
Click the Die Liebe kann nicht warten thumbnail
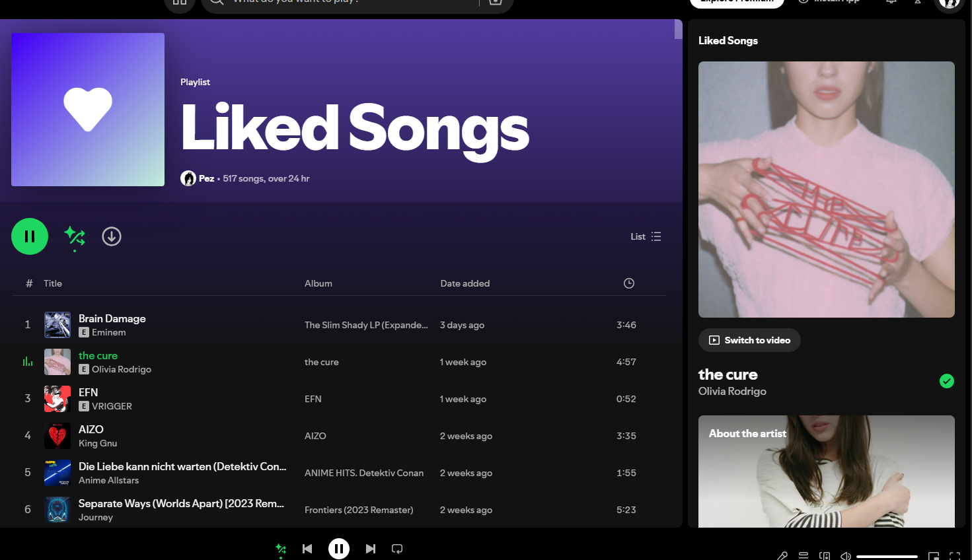coord(57,473)
